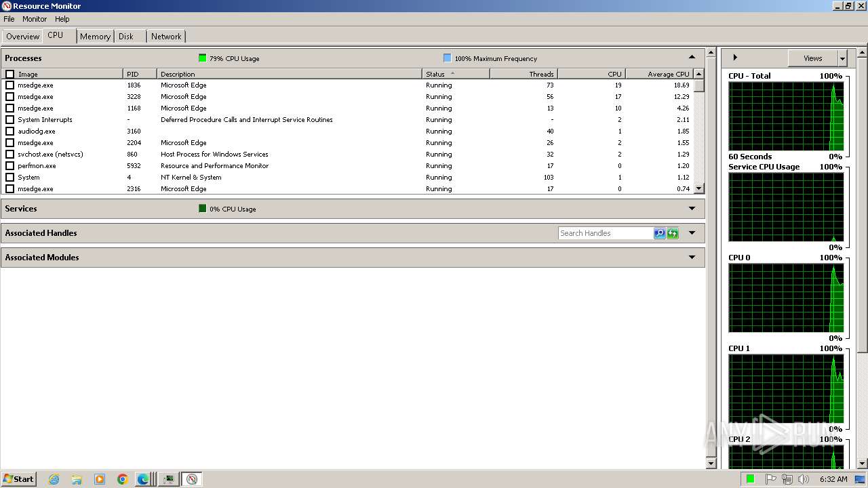
Task: Click the CPU 1 graph
Action: [x=786, y=388]
